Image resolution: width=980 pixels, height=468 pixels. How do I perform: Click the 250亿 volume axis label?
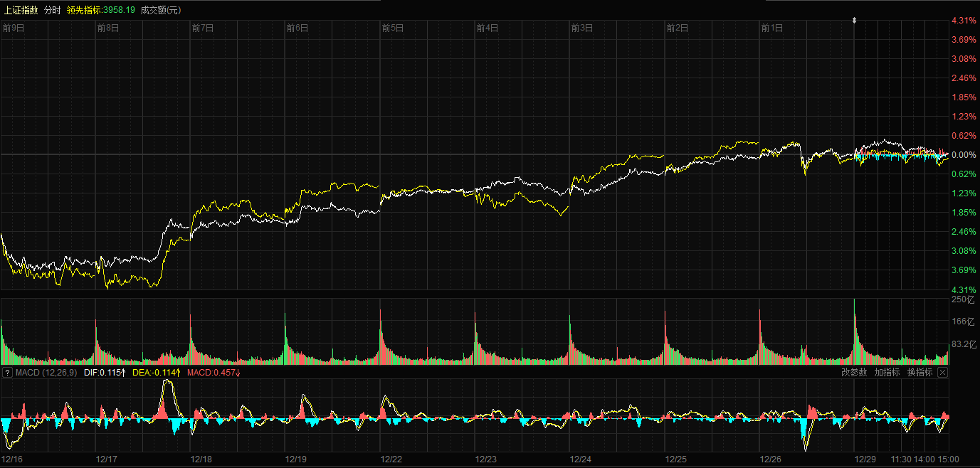coord(962,300)
